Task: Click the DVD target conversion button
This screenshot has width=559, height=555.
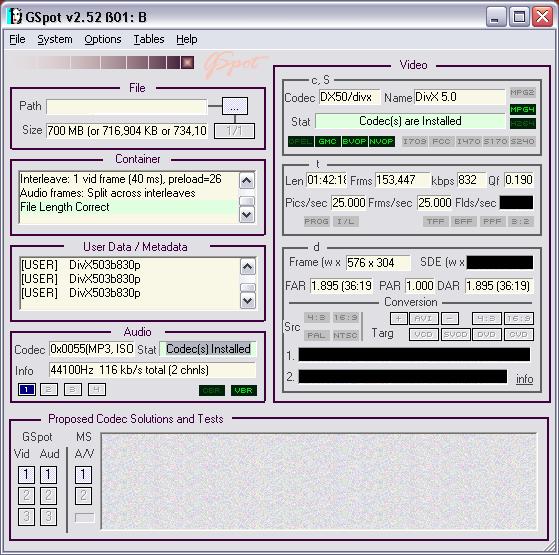Action: tap(487, 334)
